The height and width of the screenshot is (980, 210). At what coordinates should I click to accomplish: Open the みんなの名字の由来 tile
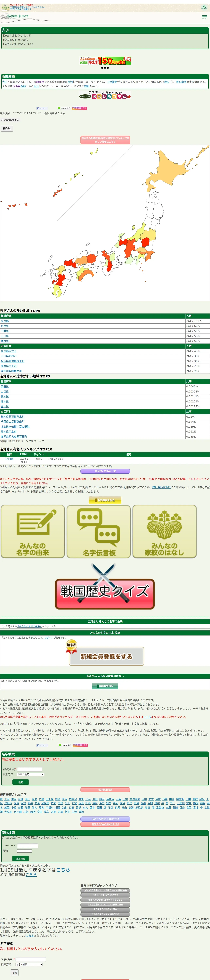33,531
